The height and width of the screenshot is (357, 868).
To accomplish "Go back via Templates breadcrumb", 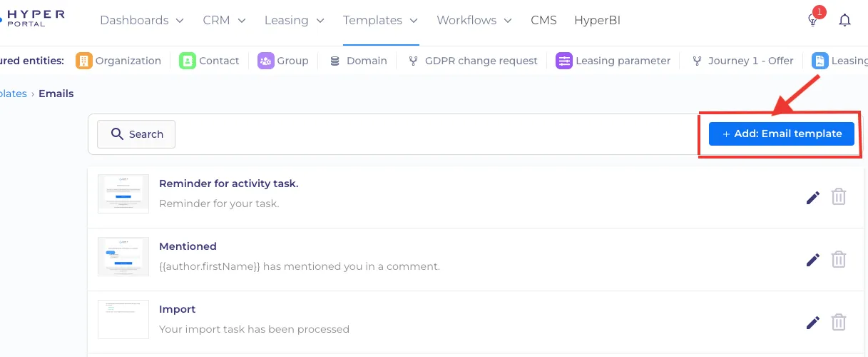I will [13, 94].
